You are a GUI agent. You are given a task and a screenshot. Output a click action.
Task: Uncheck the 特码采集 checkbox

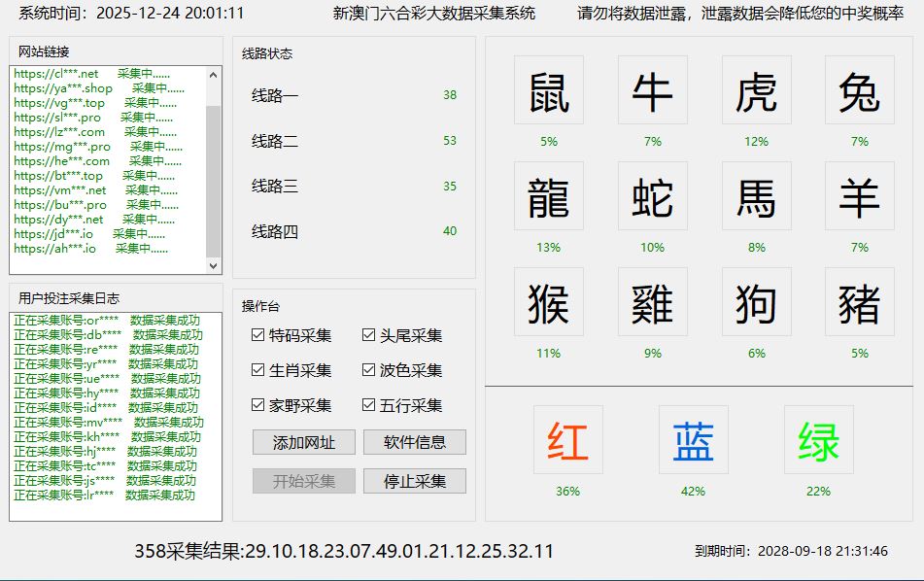point(258,335)
